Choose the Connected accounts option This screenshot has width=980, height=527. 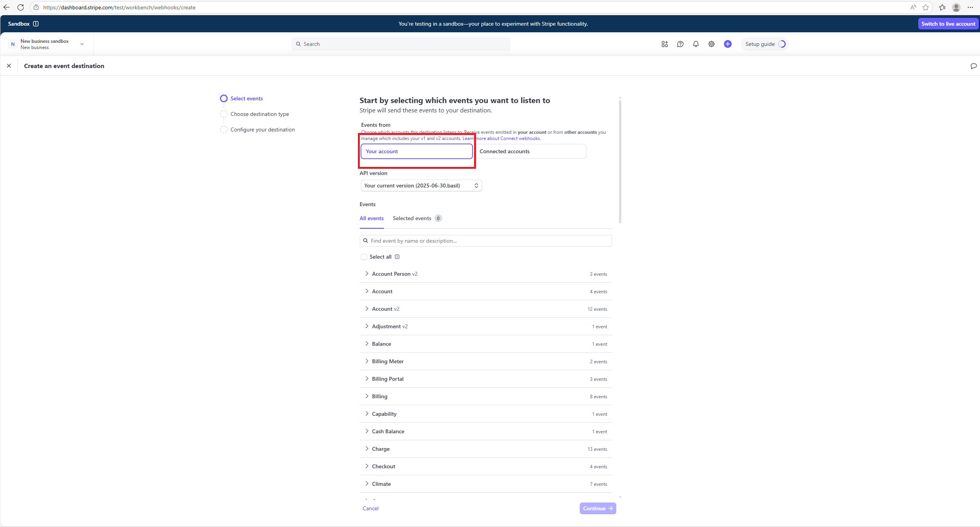(x=531, y=151)
